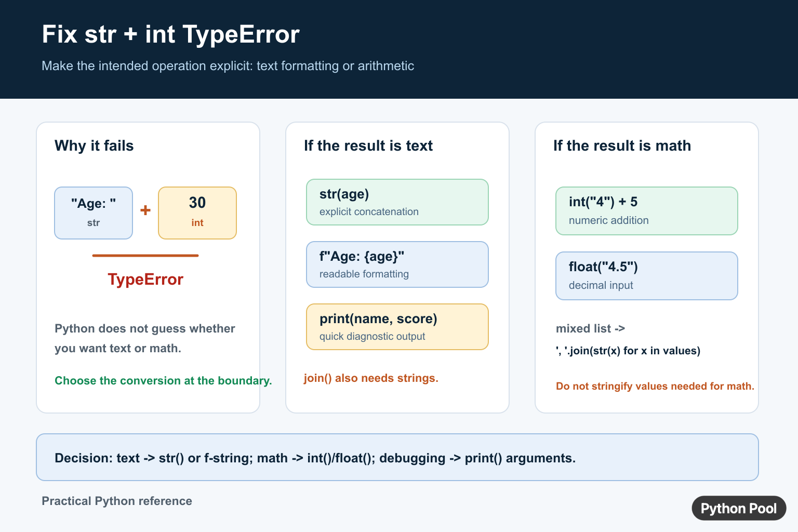The height and width of the screenshot is (532, 798).
Task: Click the subtitle about making the operation explicit
Action: coord(228,66)
